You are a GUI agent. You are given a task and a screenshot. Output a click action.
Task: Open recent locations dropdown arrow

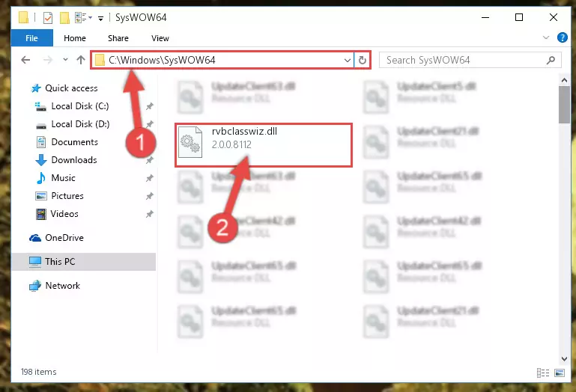click(65, 59)
